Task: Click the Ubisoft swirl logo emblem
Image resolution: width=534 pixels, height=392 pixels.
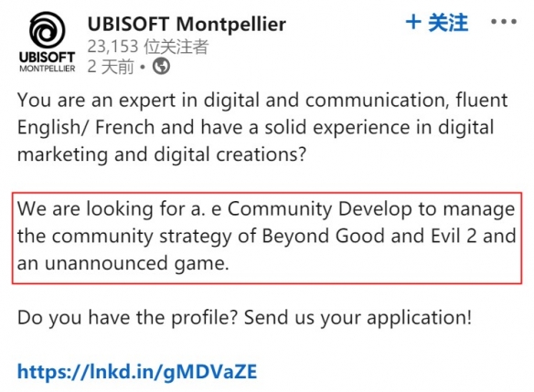Action: (x=47, y=30)
